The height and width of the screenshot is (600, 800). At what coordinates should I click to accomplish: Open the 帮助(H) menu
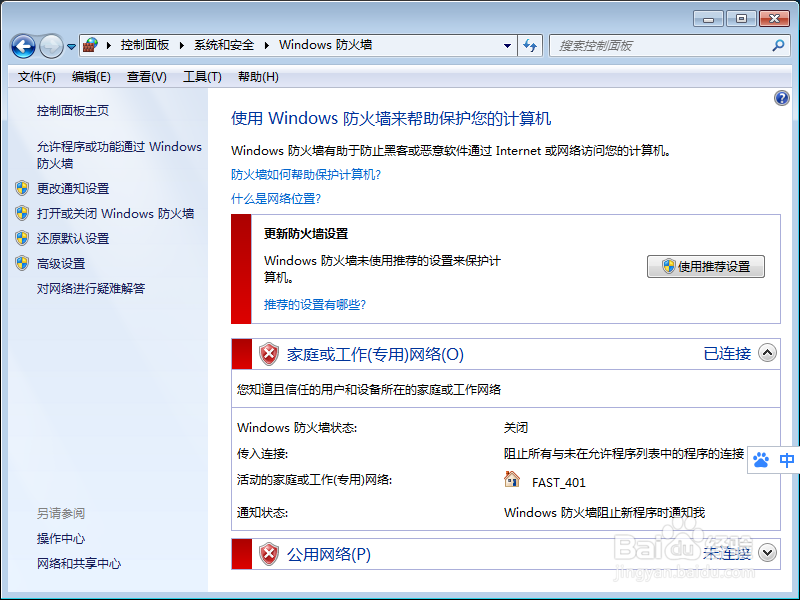click(258, 77)
